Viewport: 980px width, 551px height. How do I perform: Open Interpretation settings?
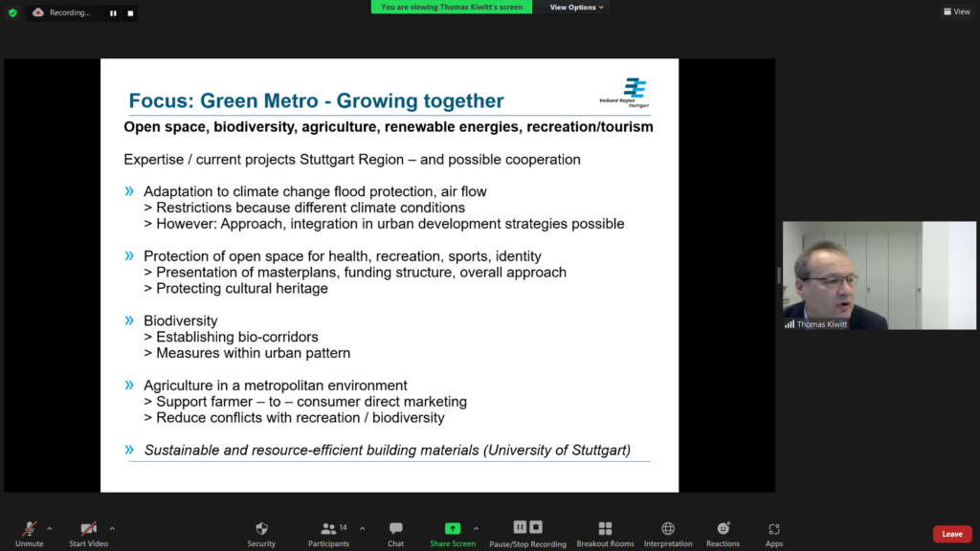[x=668, y=533]
